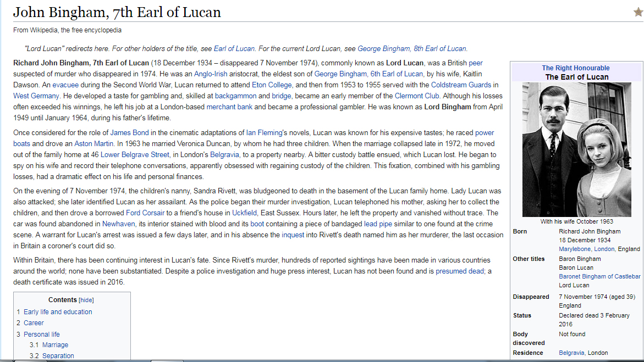Jump to the Marriage subsection

(x=55, y=345)
